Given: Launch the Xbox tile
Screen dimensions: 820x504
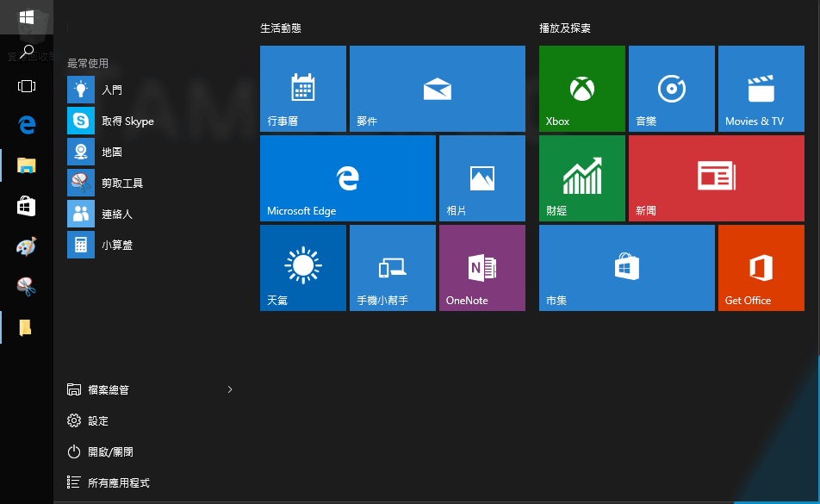Looking at the screenshot, I should pyautogui.click(x=582, y=89).
